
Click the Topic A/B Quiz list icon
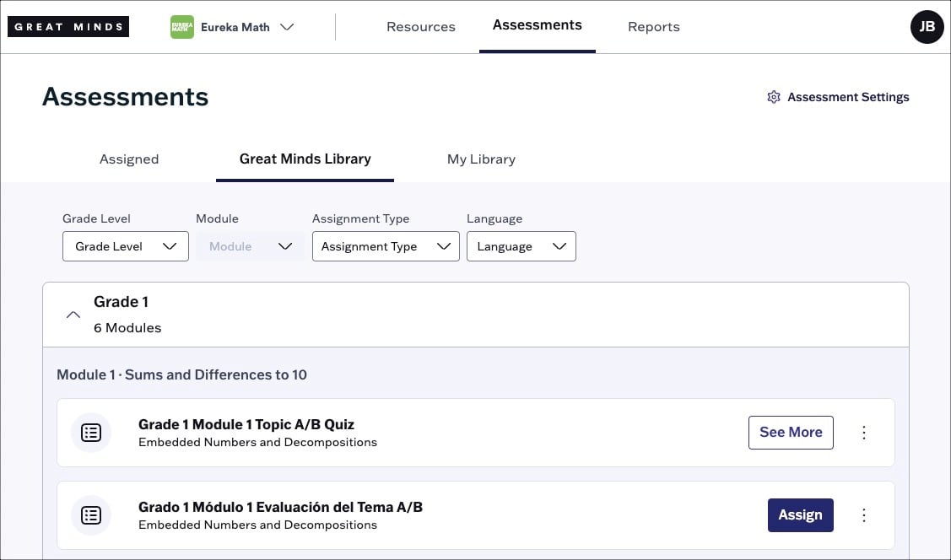tap(91, 433)
